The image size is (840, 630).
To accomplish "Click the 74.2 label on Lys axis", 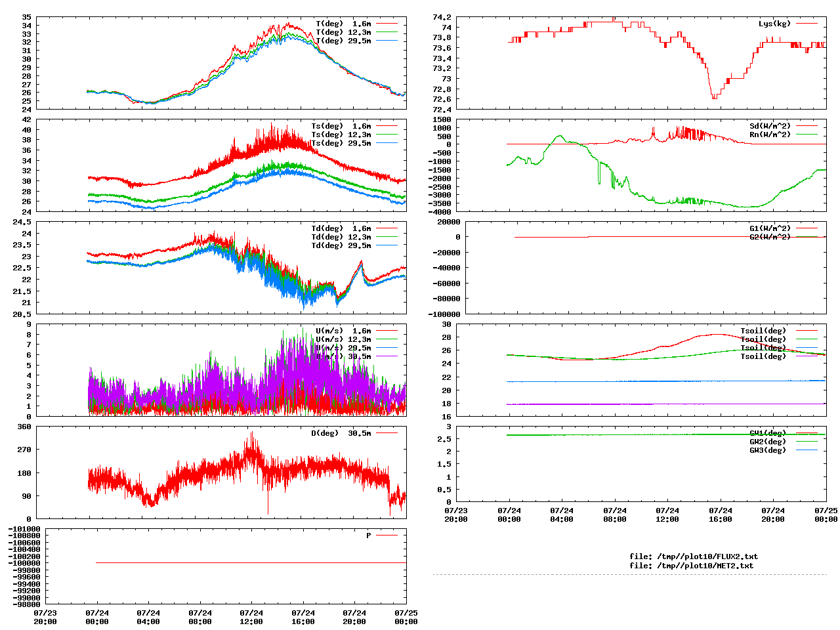I will coord(442,17).
